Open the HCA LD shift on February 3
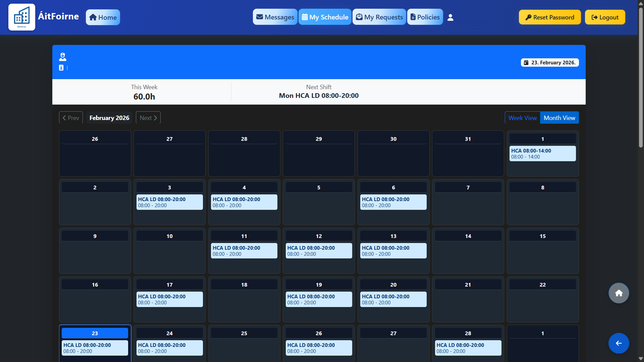 pos(169,202)
